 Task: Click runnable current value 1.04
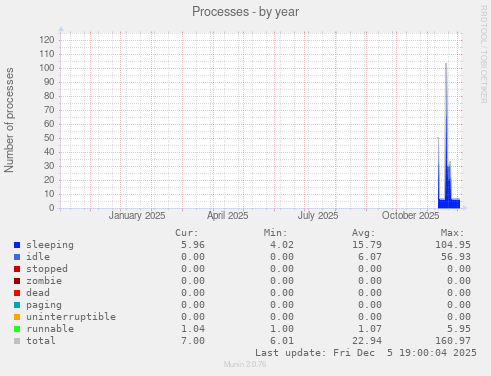pos(193,329)
